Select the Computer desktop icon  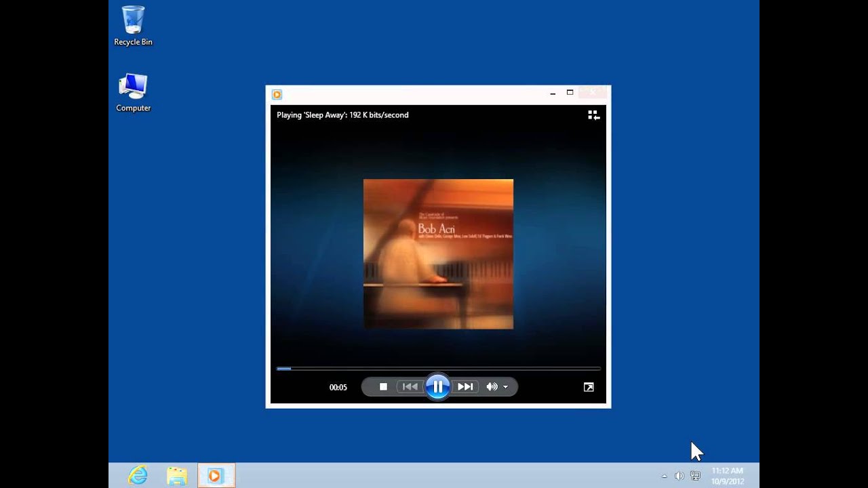click(x=133, y=93)
